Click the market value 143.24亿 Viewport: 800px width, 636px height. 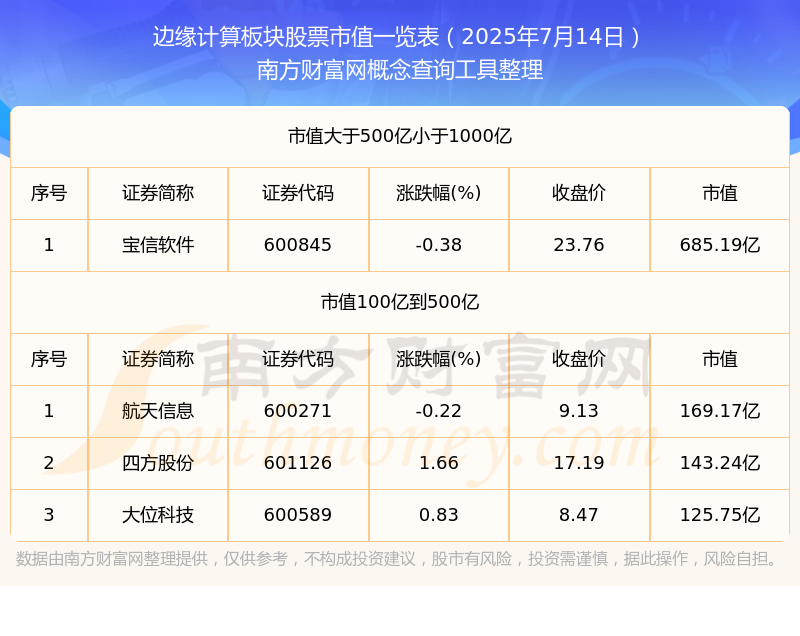(720, 463)
